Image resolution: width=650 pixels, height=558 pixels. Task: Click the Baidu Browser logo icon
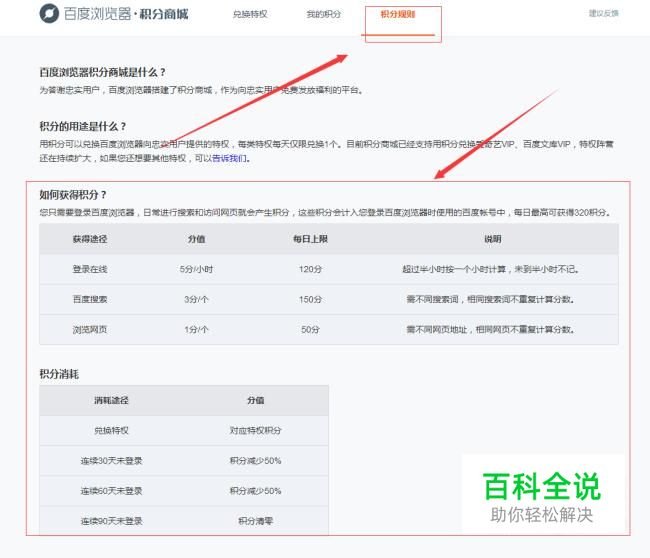(49, 14)
